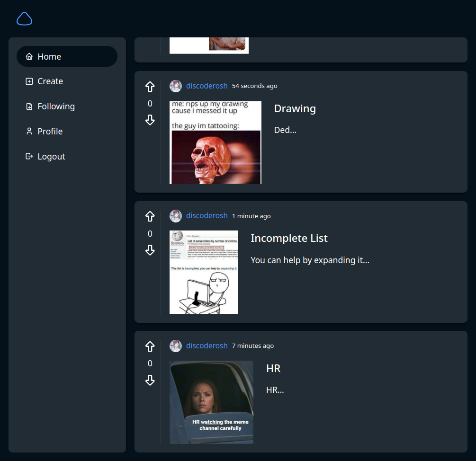Open the "HR" post
The image size is (476, 461).
273,368
